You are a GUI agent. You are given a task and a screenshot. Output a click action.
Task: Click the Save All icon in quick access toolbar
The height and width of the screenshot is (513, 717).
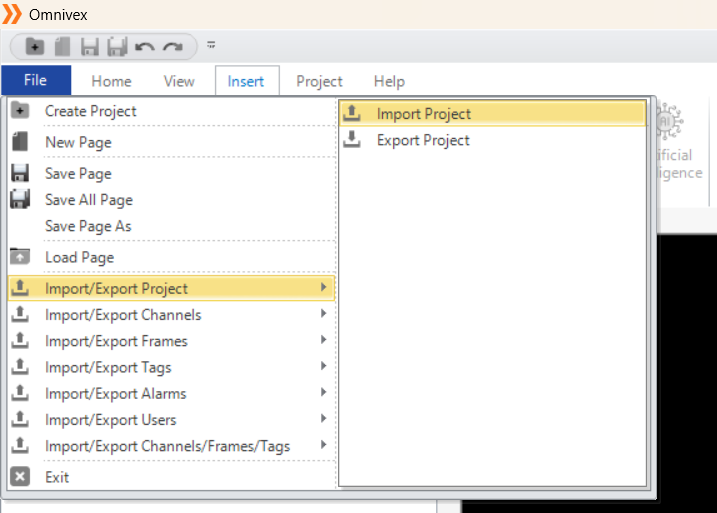click(x=117, y=47)
